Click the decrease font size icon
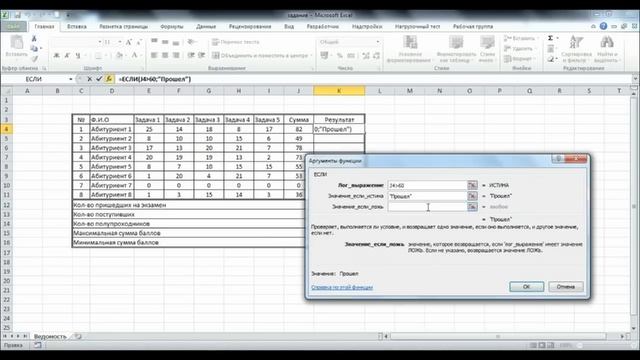The height and width of the screenshot is (360, 640). (x=139, y=42)
